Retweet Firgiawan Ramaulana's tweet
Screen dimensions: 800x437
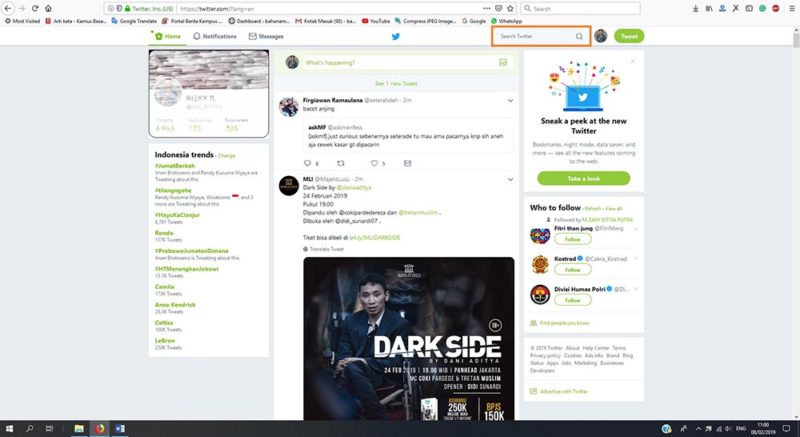click(x=341, y=163)
